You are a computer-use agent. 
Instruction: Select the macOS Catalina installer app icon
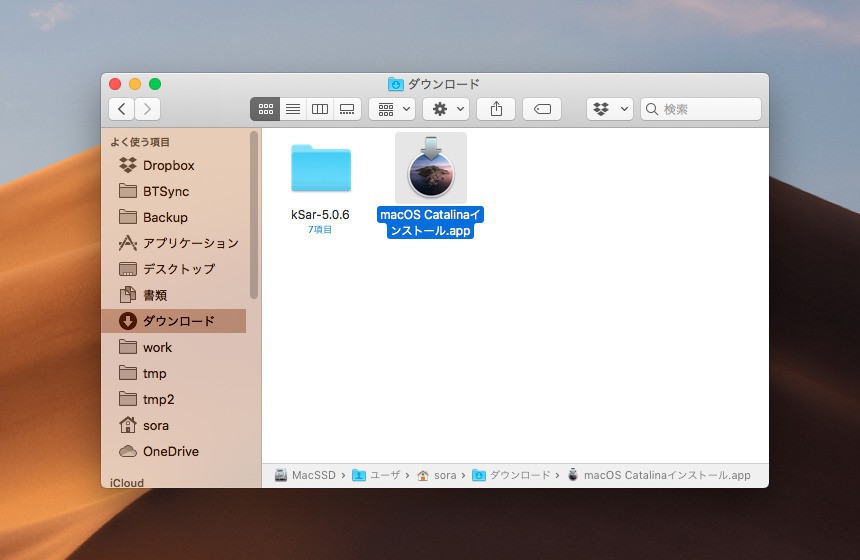click(x=431, y=168)
